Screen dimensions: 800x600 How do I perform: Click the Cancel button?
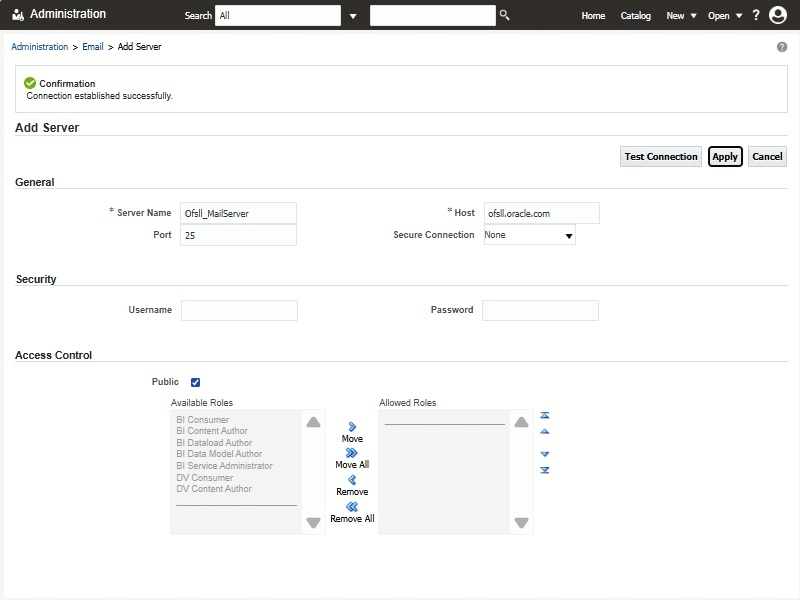[x=767, y=157]
